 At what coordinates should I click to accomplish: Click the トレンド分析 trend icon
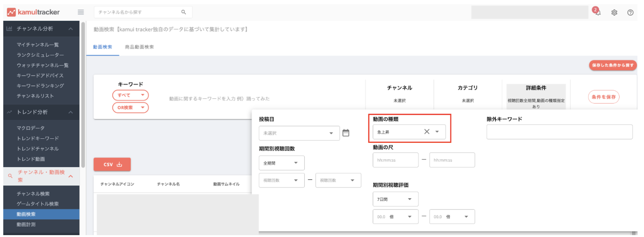coord(9,112)
